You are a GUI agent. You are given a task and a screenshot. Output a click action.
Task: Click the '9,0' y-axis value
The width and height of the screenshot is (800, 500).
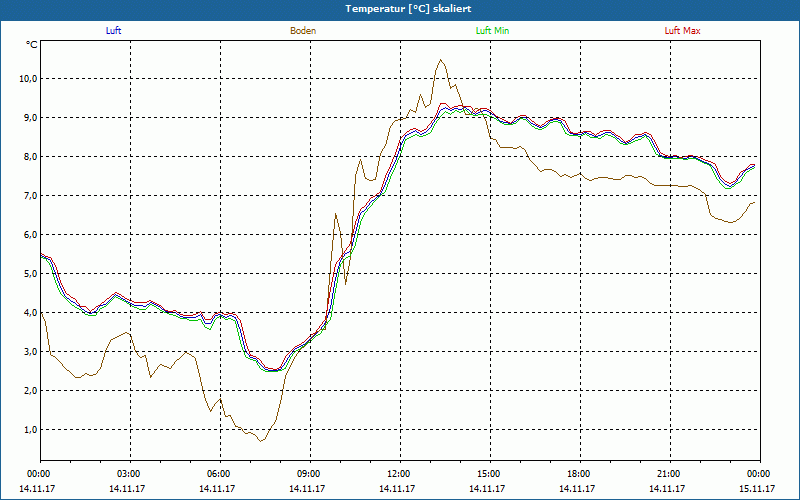31,117
